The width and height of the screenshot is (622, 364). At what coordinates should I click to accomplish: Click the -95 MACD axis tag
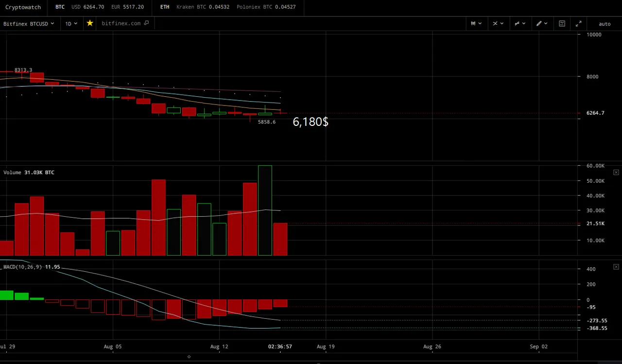pyautogui.click(x=591, y=307)
